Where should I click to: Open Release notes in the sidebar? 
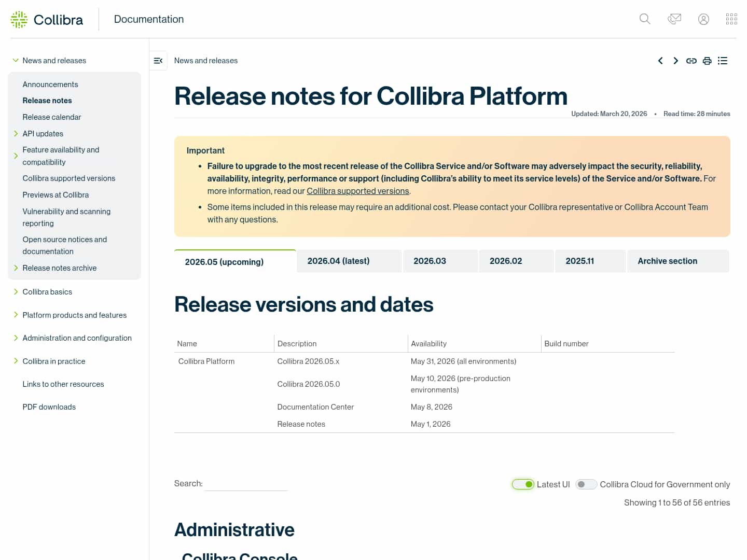[x=47, y=101]
